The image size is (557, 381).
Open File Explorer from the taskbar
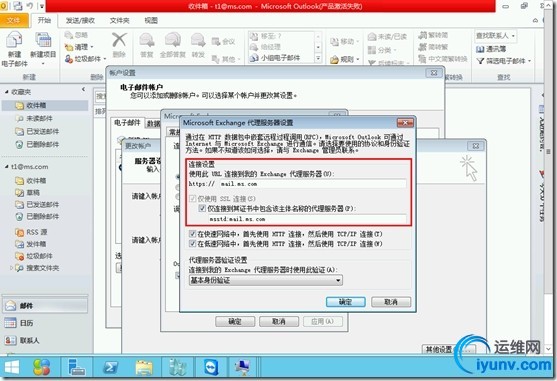tap(144, 367)
